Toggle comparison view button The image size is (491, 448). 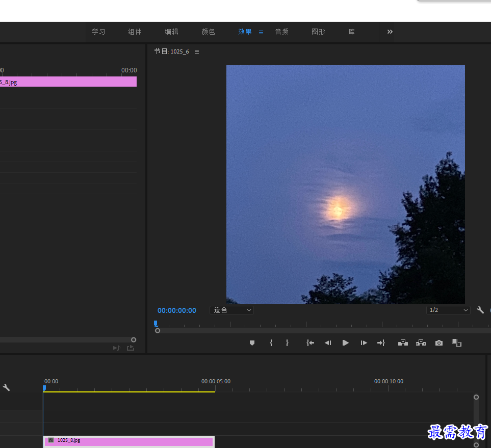coord(456,343)
